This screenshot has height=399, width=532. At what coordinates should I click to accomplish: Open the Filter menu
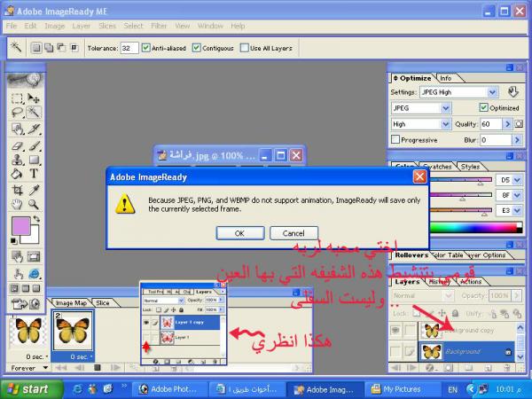[x=159, y=26]
